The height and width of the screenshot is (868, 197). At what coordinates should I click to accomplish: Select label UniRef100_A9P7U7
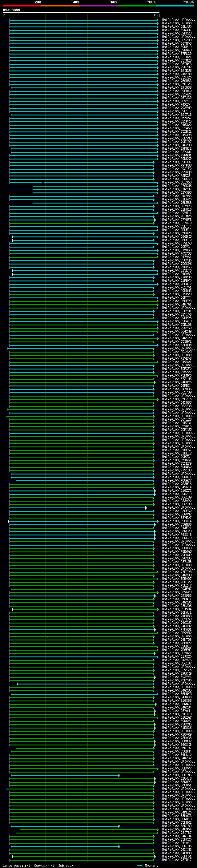click(177, 67)
